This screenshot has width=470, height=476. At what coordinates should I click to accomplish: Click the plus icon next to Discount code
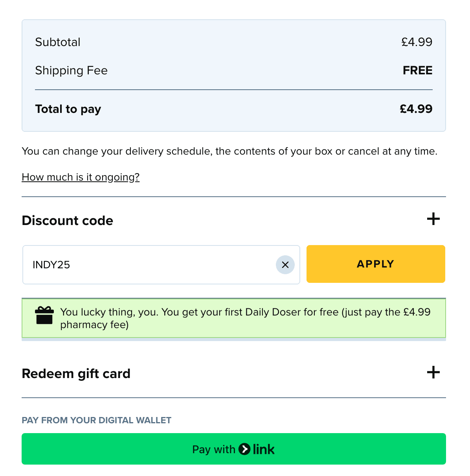433,219
